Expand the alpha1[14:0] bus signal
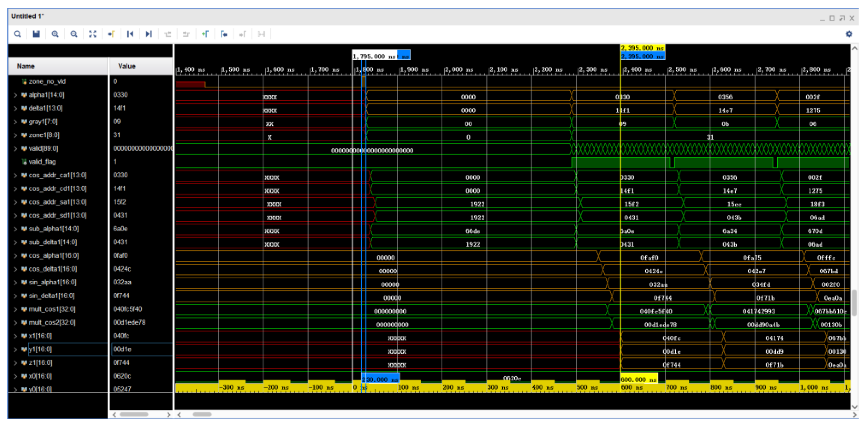The height and width of the screenshot is (424, 868). 15,95
